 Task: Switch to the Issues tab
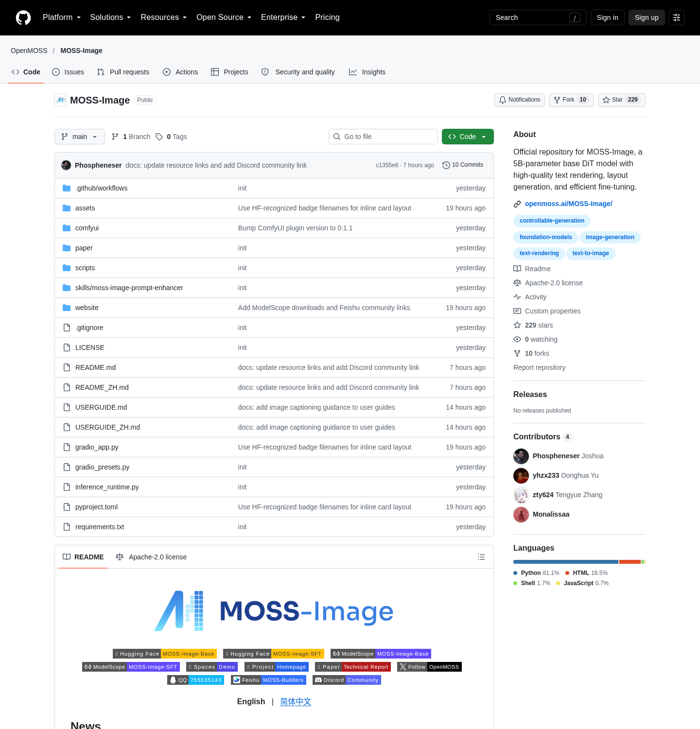[x=68, y=72]
